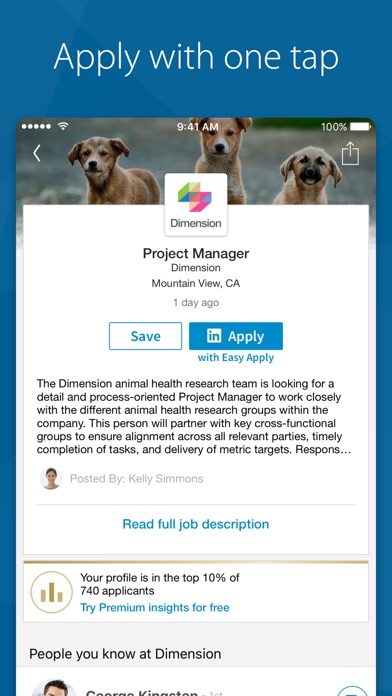This screenshot has width=392, height=696.
Task: Tap the back arrow icon
Action: 37,154
